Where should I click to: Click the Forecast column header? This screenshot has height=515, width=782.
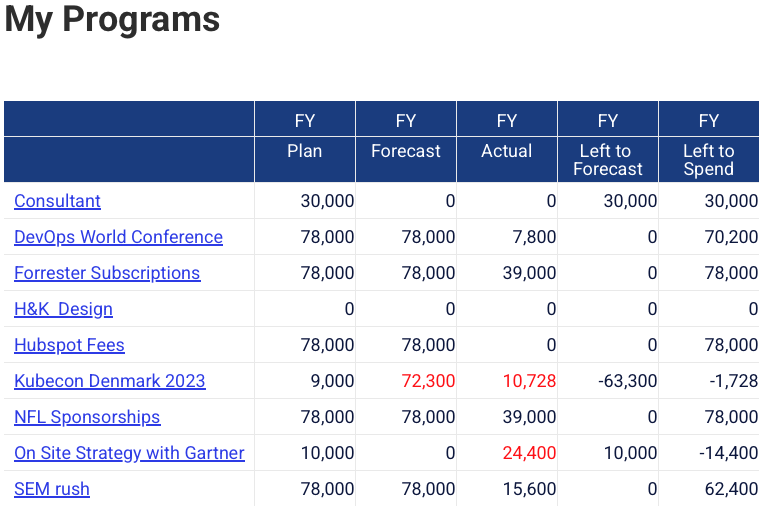click(406, 151)
